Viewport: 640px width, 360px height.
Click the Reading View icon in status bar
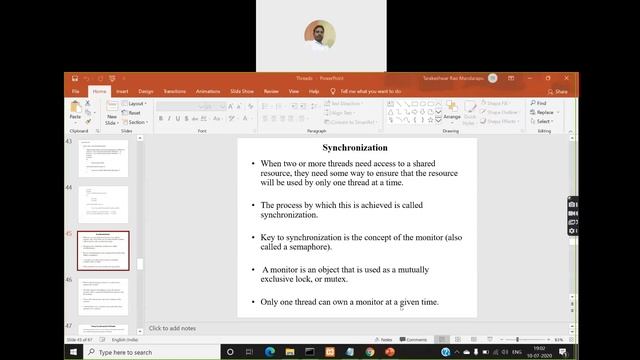[473, 340]
